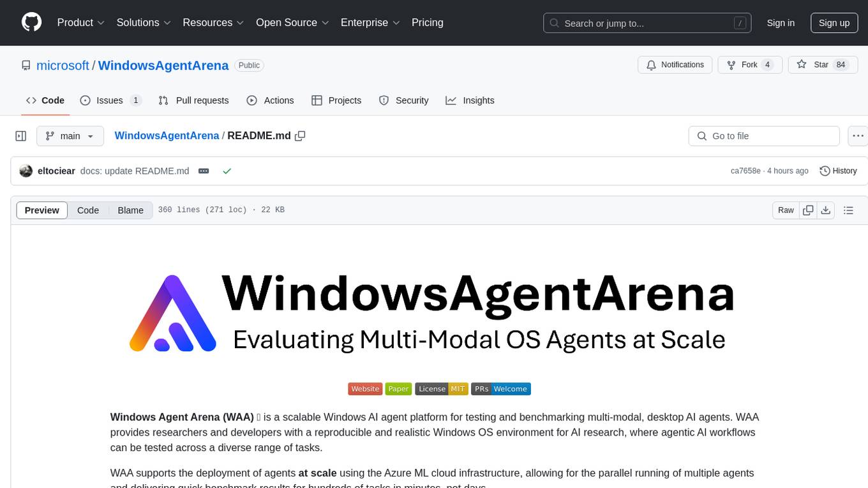The height and width of the screenshot is (488, 868).
Task: Open the License MIT badge
Action: pyautogui.click(x=442, y=389)
